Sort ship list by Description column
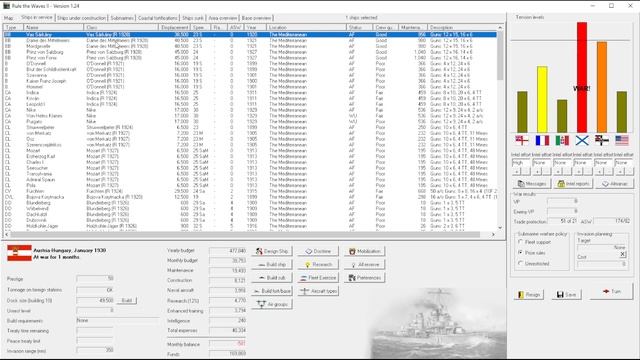Screen dimensions: 640x360 462,27
